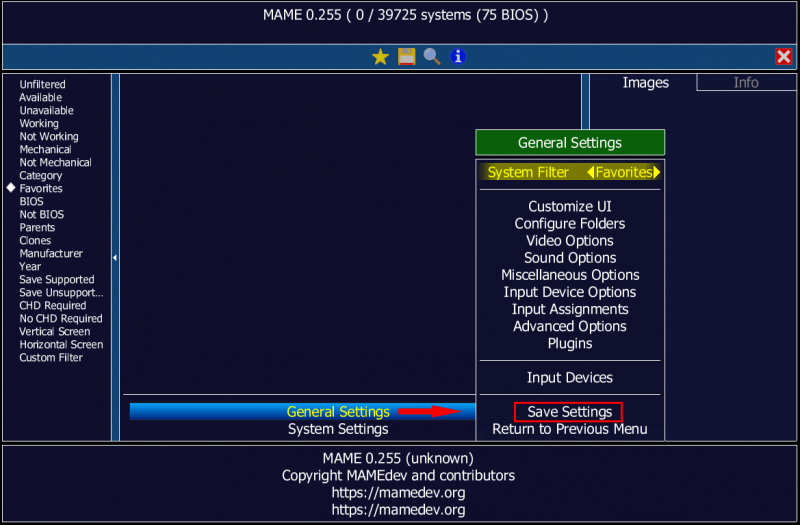Choose the Not BIOS filter
The width and height of the screenshot is (800, 525).
(42, 214)
